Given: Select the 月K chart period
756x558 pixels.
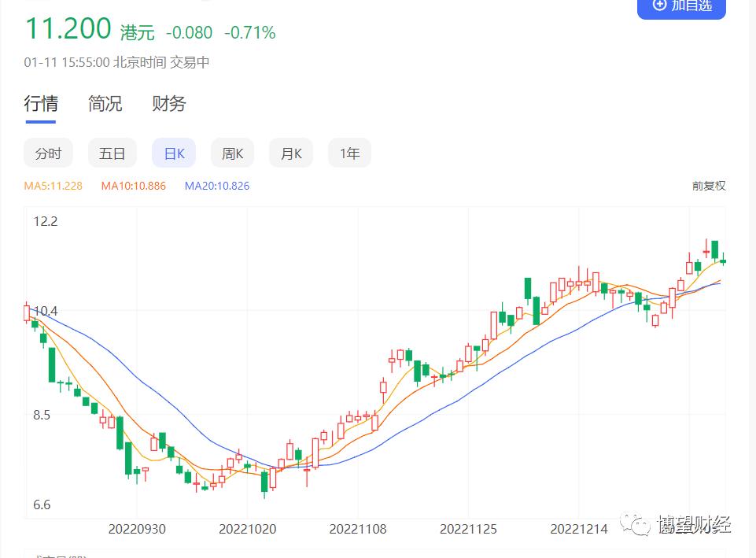Looking at the screenshot, I should point(291,153).
